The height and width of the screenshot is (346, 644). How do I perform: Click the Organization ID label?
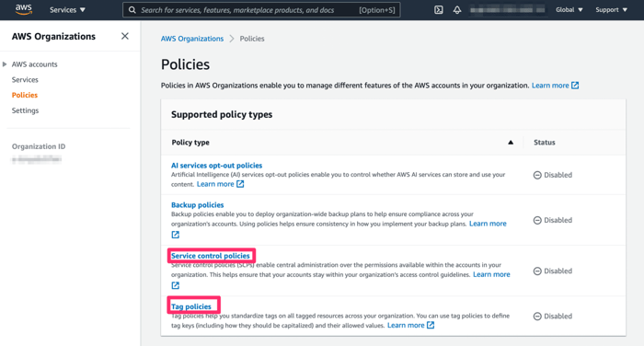coord(39,146)
